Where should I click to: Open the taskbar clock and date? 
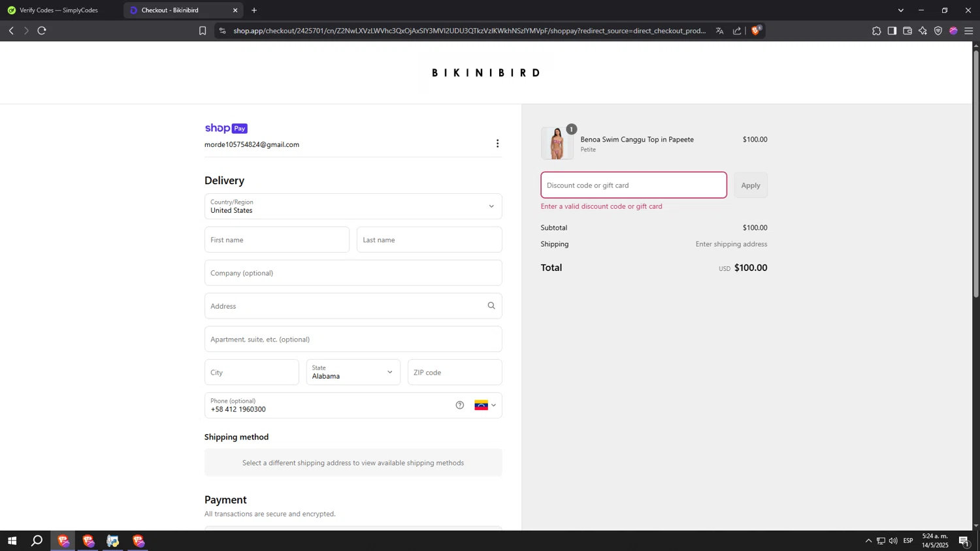(x=935, y=541)
